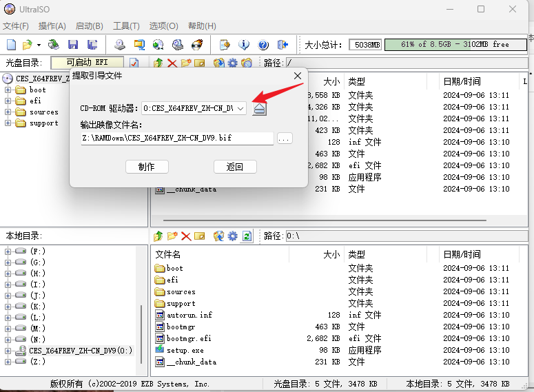Screen dimensions: 534x392
Task: Select drive (M:) in local tree
Action: pyautogui.click(x=37, y=329)
